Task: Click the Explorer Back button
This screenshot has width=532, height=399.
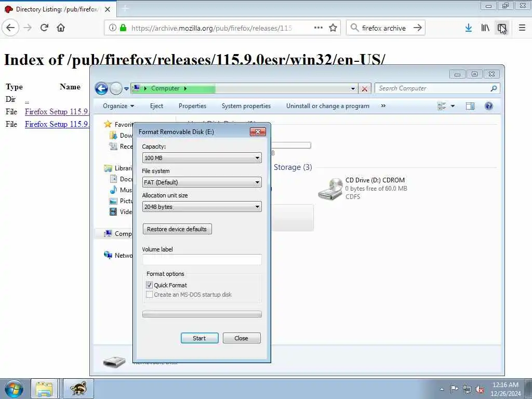Action: (101, 88)
